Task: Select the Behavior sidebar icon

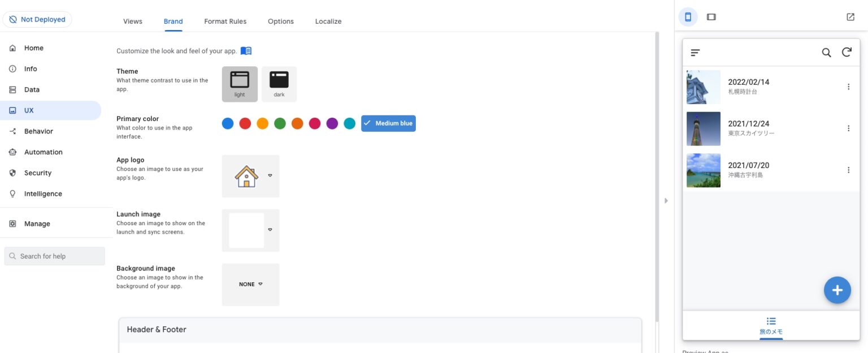Action: click(38, 131)
